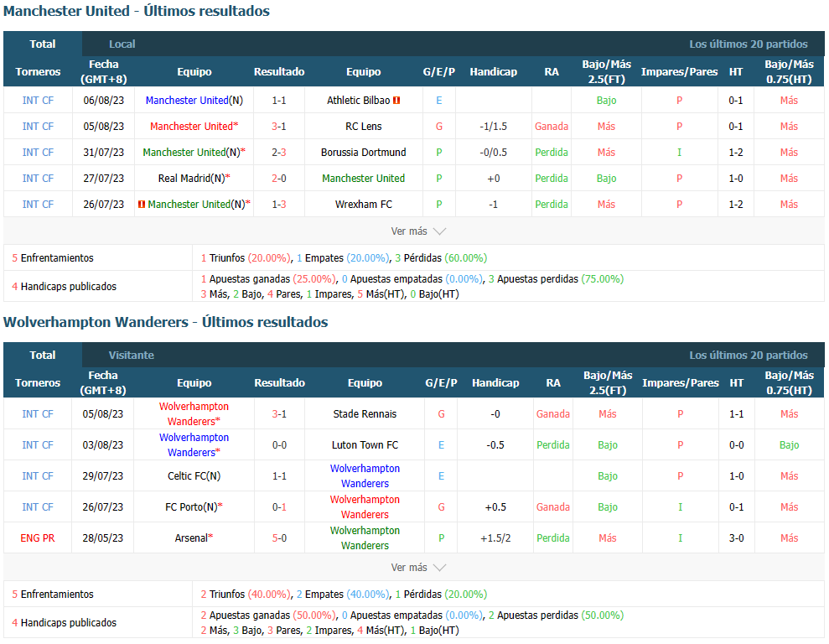Viewport: 829px width, 644px height.
Task: Click 5 Enfrentamientos in Wolverhampton summary
Action: coord(52,595)
